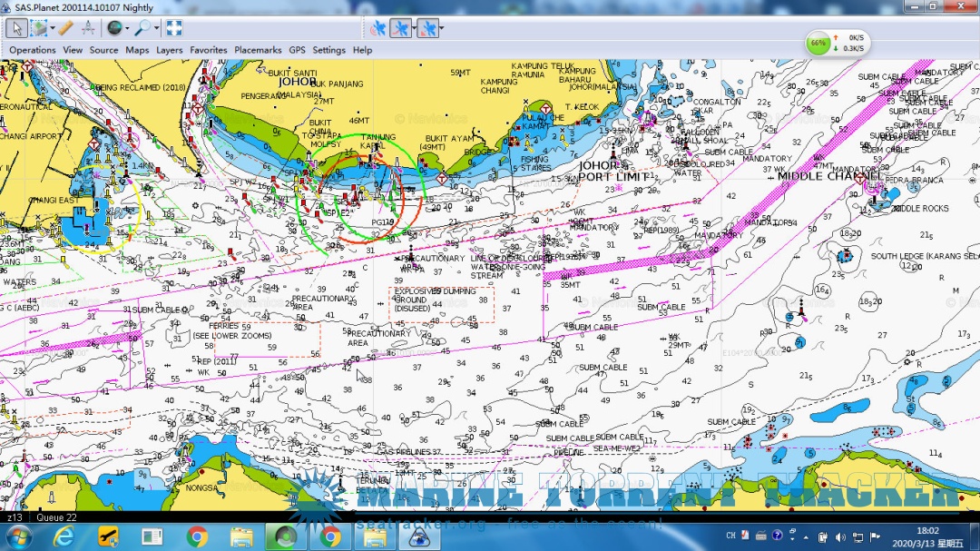This screenshot has width=980, height=551.
Task: Open the Placemarks menu
Action: (x=258, y=50)
